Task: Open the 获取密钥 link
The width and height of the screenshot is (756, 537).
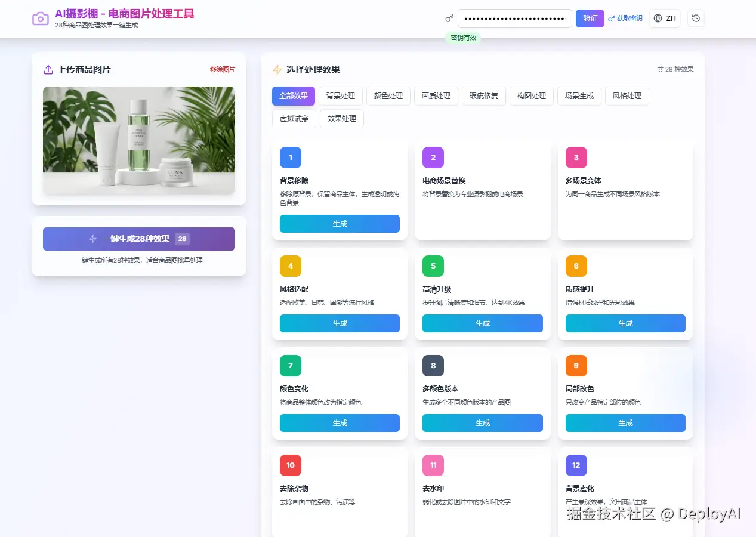Action: click(625, 18)
